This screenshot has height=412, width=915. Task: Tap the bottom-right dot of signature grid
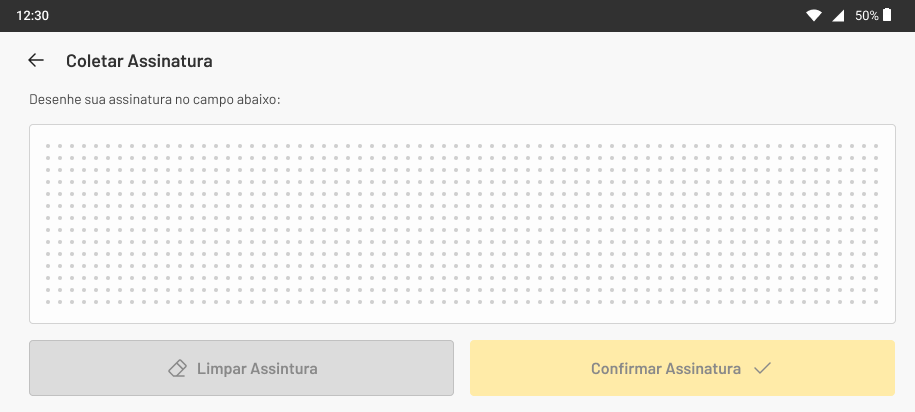click(875, 302)
